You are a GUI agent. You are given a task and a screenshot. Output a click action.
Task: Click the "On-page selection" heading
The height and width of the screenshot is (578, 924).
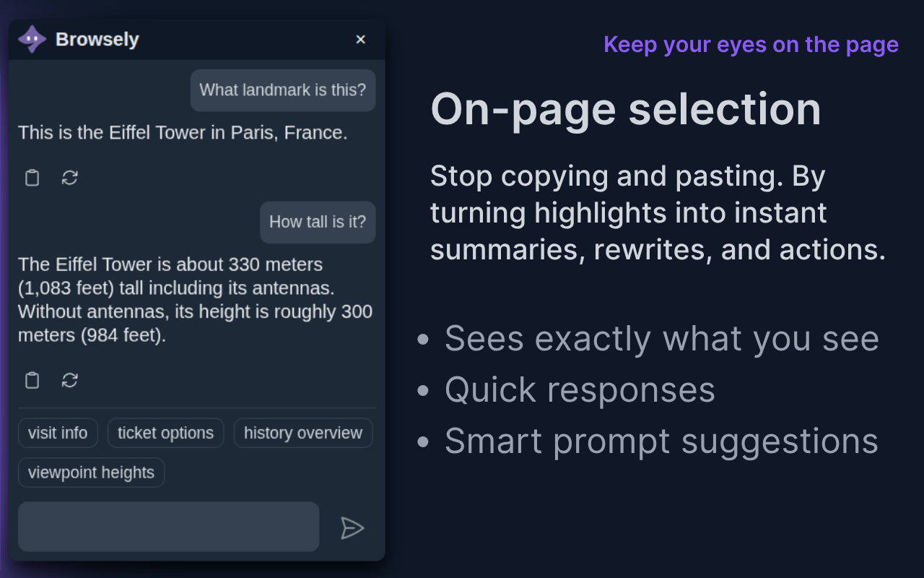(626, 110)
